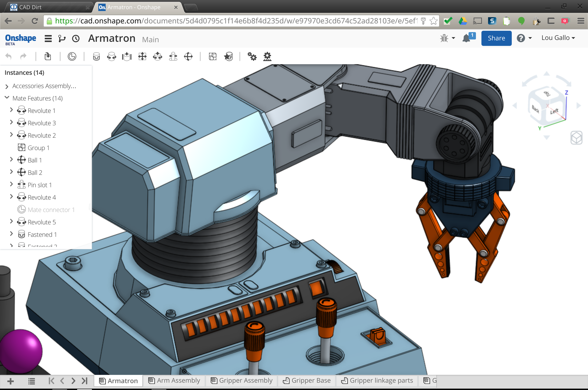Expand the Pin slot 1 mate feature
The image size is (588, 390).
pos(11,185)
